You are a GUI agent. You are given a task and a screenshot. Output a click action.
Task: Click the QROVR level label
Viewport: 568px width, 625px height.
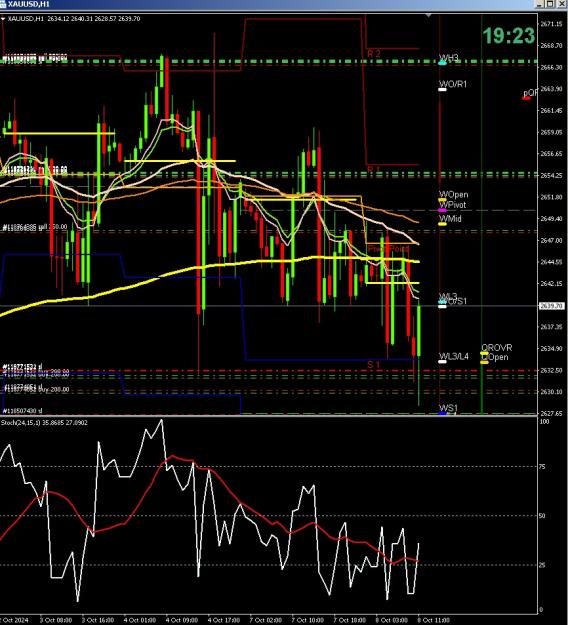tap(497, 348)
